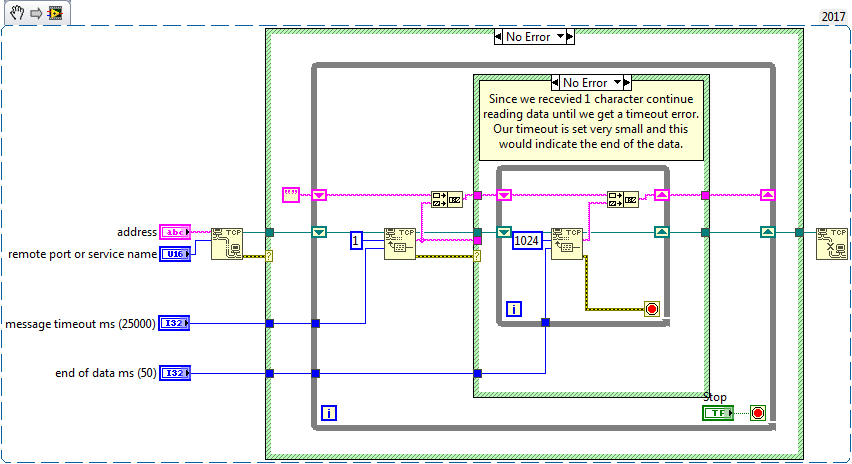Open the outer case structure's No Error dropdown
The height and width of the screenshot is (464, 852).
(x=534, y=37)
